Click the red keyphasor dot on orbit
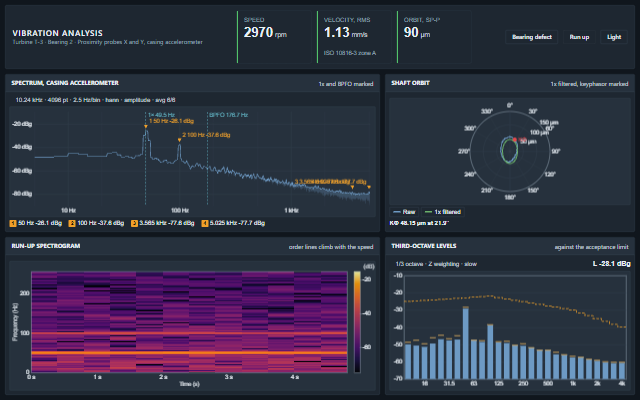The height and width of the screenshot is (400, 640). click(x=515, y=140)
